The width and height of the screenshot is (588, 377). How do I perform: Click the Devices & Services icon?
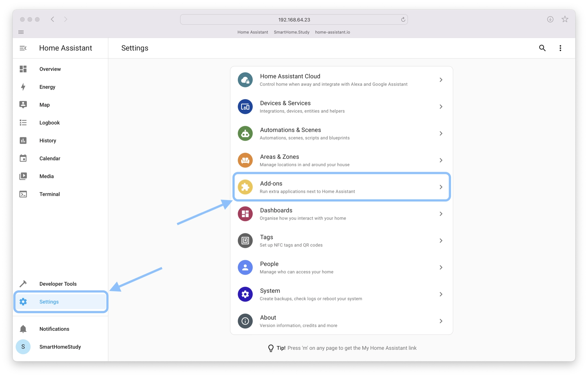tap(245, 107)
